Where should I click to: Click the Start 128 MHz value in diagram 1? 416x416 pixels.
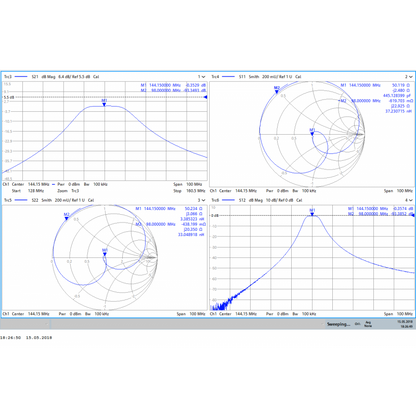28,191
